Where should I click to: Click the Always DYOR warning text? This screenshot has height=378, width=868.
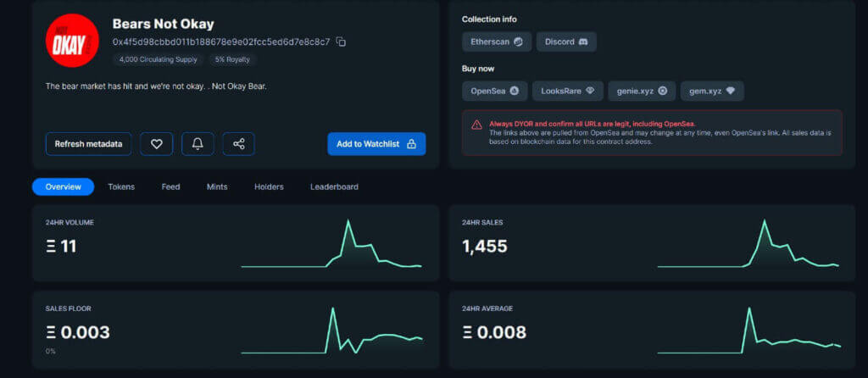point(593,124)
